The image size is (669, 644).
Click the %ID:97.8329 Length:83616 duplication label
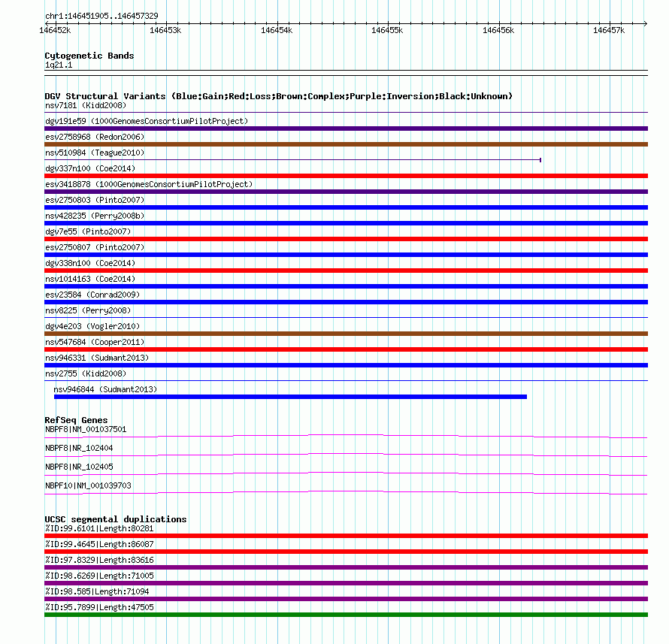coord(99,561)
